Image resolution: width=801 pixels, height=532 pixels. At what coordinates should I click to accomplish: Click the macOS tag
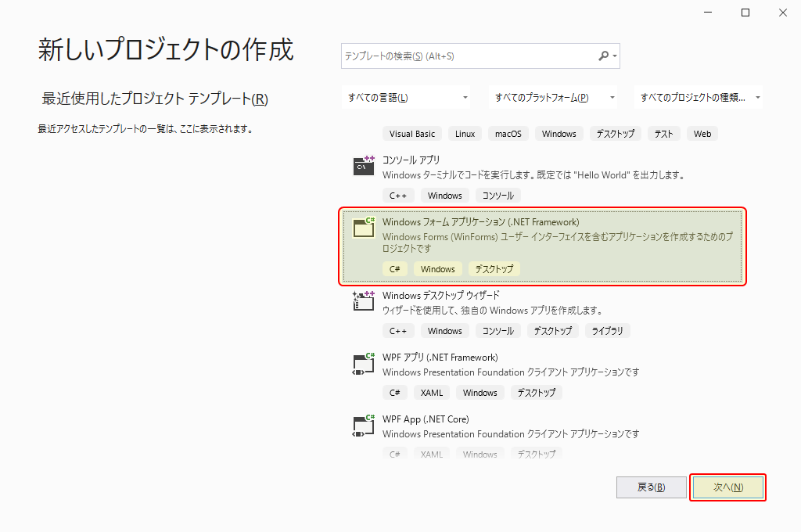(x=508, y=134)
